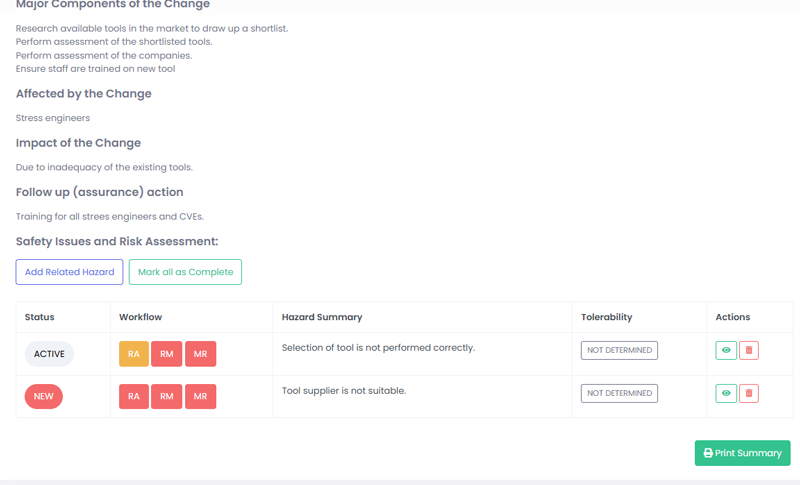Viewport: 800px width, 485px height.
Task: Click the Add Related Hazard button
Action: point(69,272)
